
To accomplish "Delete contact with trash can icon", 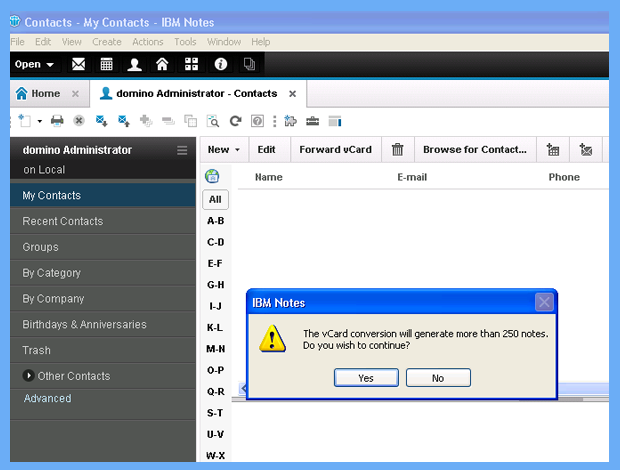I will click(397, 149).
